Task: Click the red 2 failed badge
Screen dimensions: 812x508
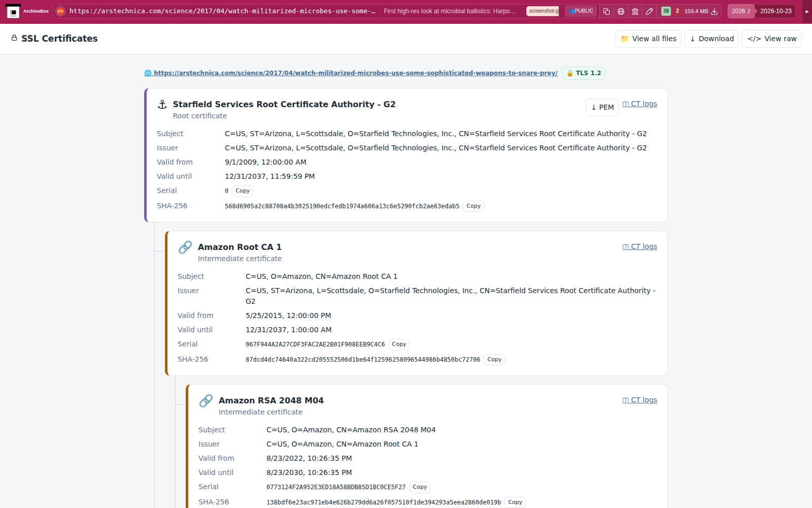Action: (x=677, y=11)
